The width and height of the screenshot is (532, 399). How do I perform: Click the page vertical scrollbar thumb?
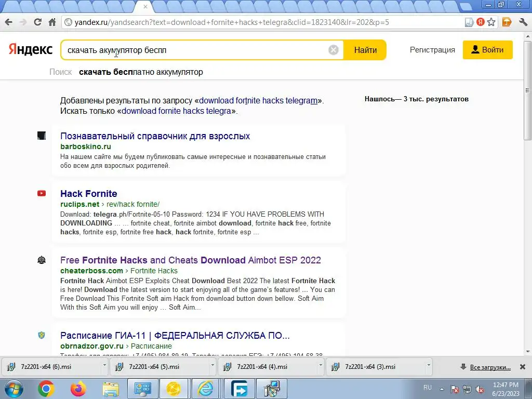527,90
